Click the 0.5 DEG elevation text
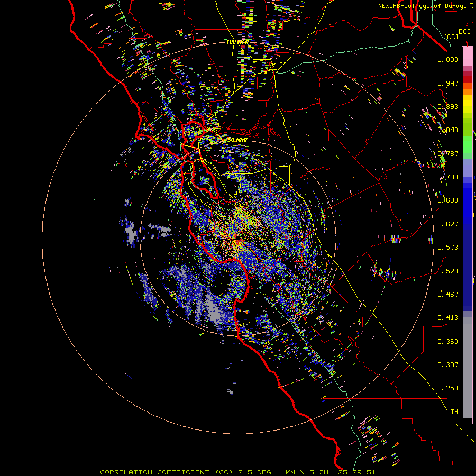This screenshot has height=476, width=476. (x=255, y=472)
